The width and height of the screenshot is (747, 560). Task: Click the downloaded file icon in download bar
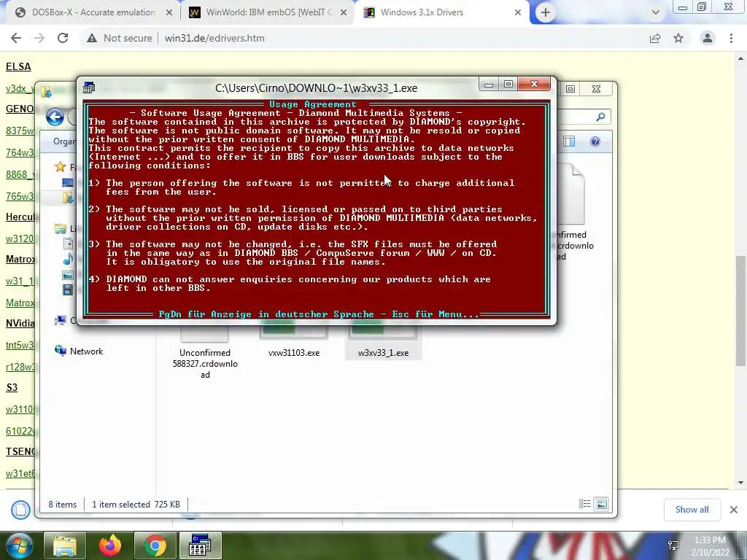(x=20, y=510)
